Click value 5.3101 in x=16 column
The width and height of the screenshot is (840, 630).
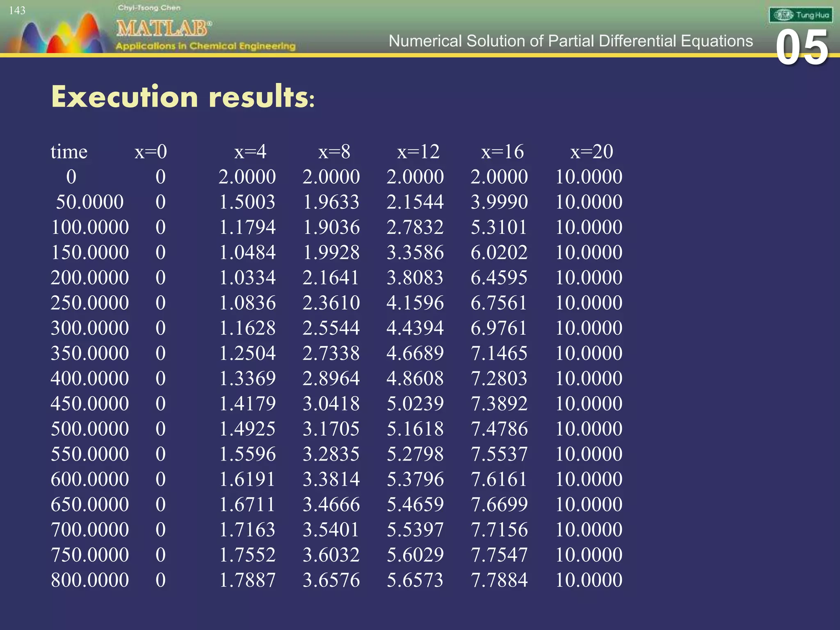(x=499, y=227)
